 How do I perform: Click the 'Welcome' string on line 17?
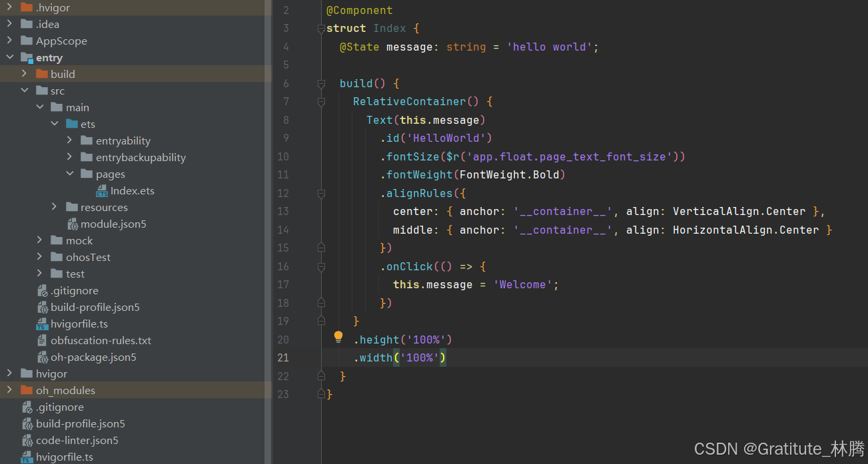(x=523, y=285)
